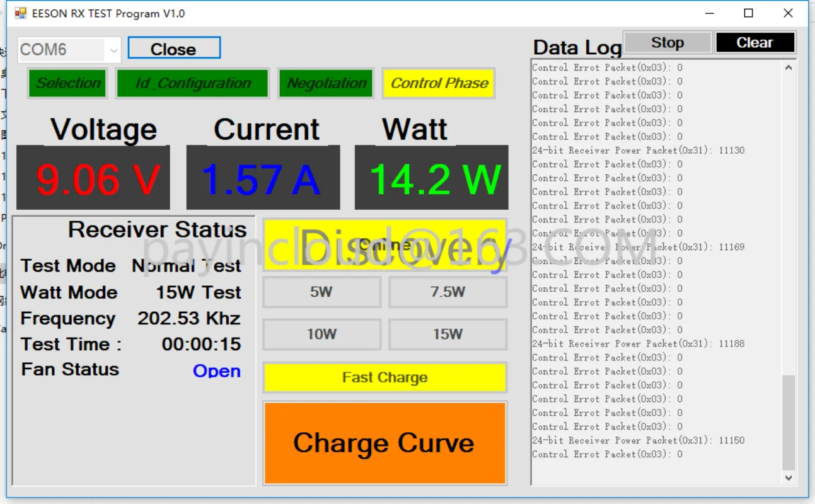Click the Receiver Status heading

click(158, 230)
